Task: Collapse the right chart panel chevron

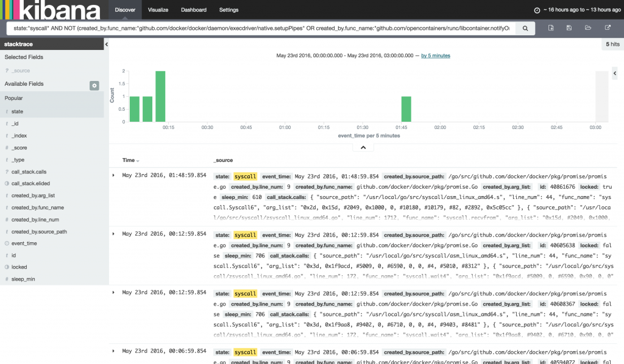Action: [x=615, y=73]
